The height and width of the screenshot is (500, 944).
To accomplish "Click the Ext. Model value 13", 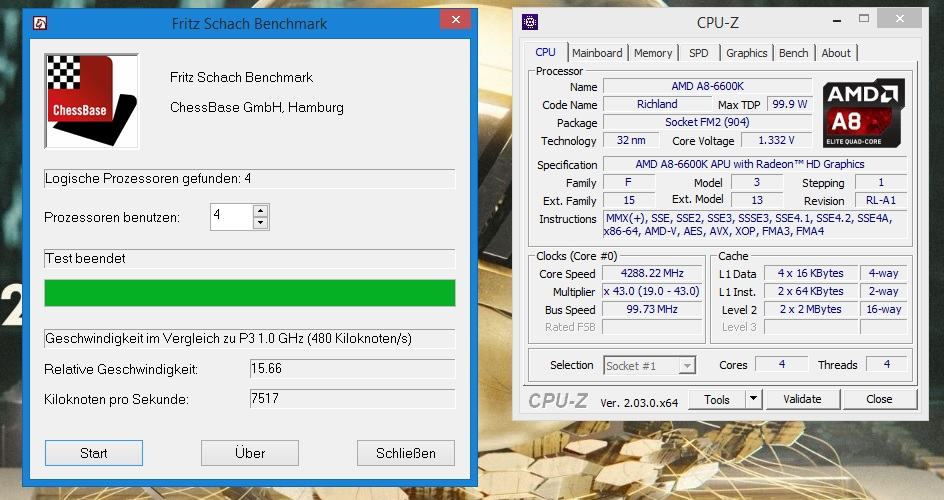I will click(757, 200).
